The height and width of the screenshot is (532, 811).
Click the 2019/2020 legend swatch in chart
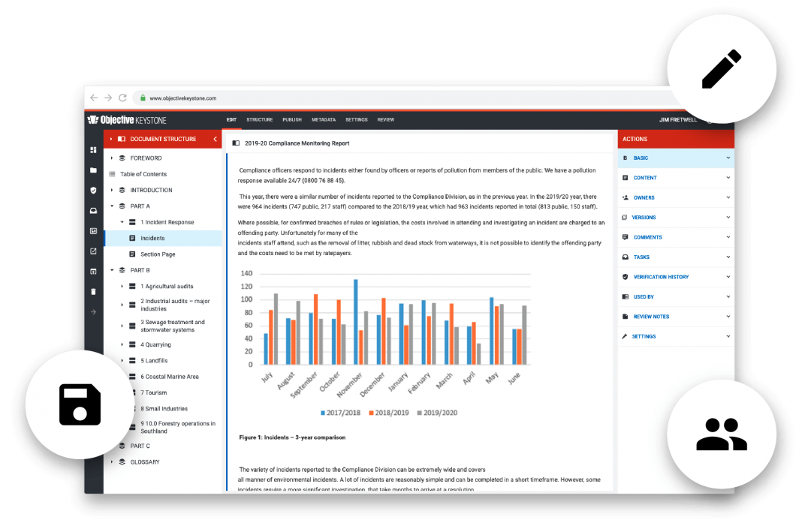419,412
